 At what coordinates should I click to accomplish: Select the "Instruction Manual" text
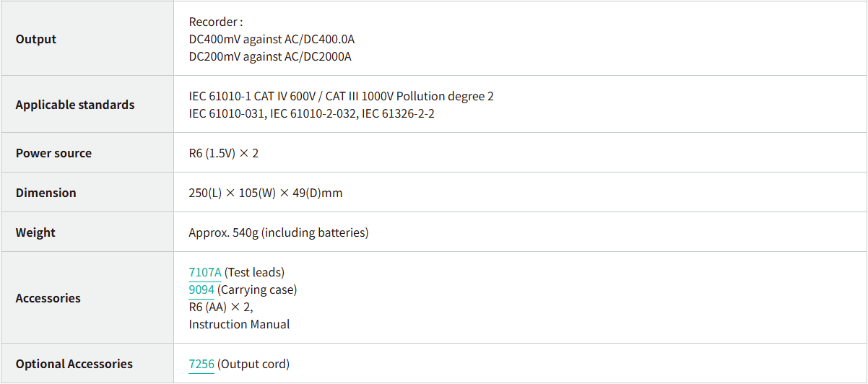239,324
